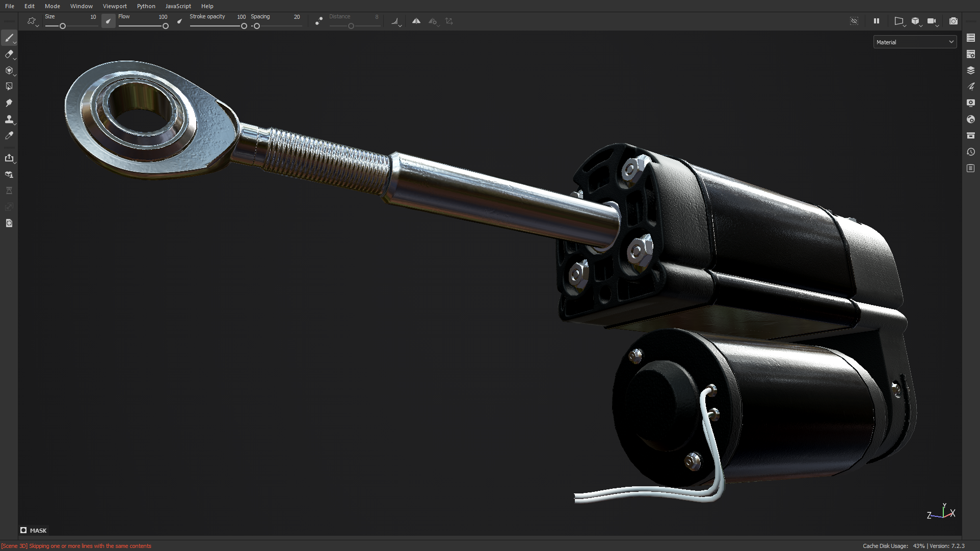
Task: Select the Eraser tool
Action: coord(9,54)
